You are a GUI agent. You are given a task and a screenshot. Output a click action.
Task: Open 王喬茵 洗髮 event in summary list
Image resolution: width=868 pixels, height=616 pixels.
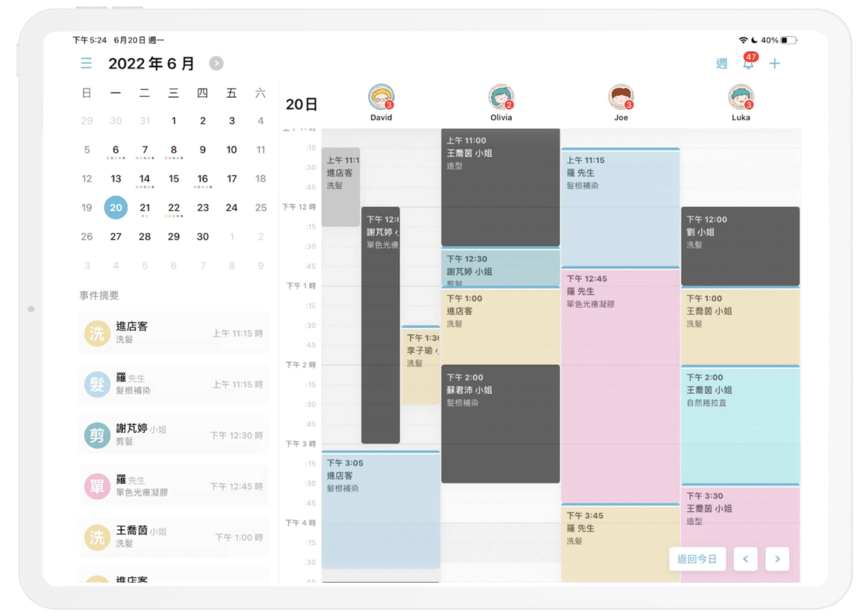pos(174,537)
